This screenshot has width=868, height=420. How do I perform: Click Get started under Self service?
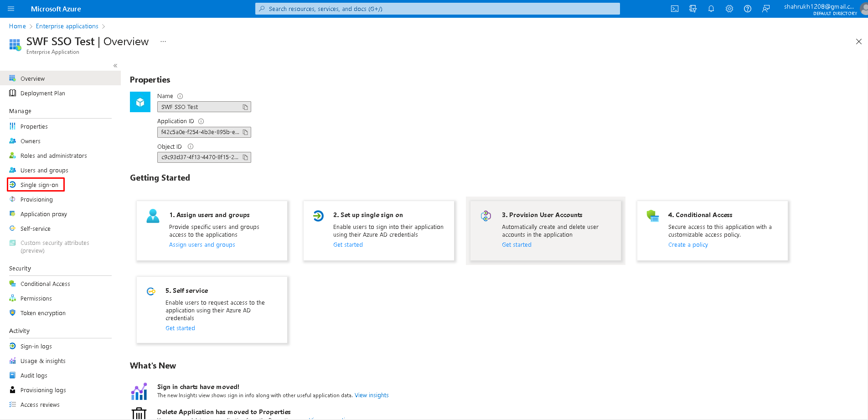coord(180,328)
